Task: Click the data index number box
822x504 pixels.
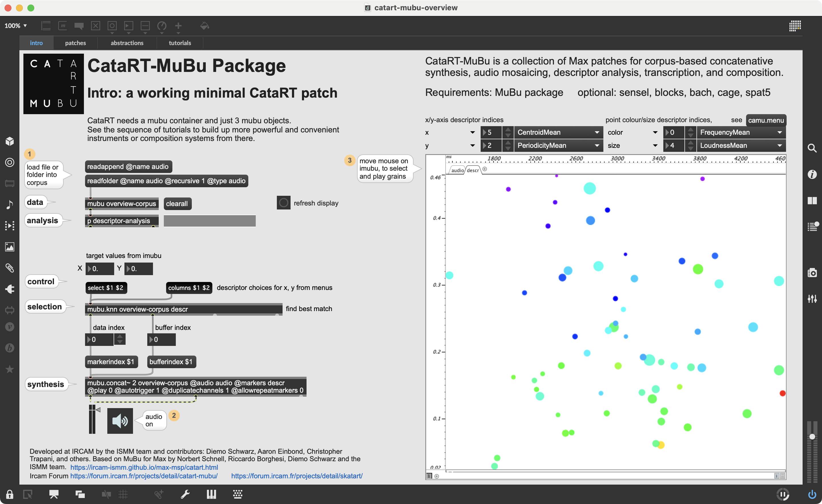Action: 99,339
